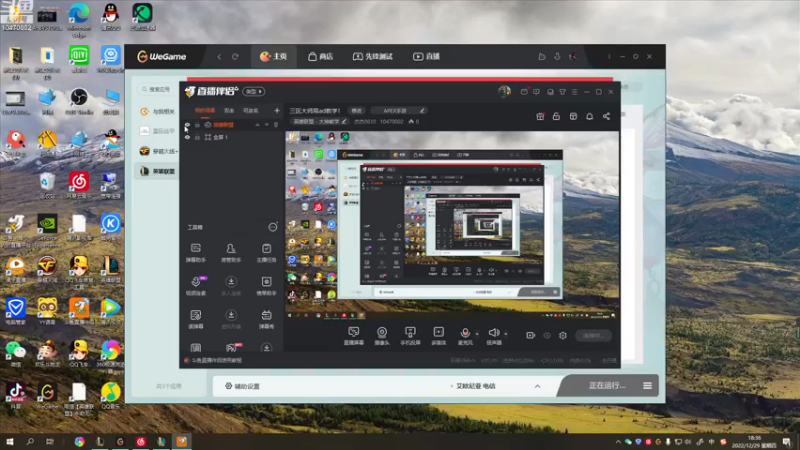Open notifications bell in the stream companion

589,116
